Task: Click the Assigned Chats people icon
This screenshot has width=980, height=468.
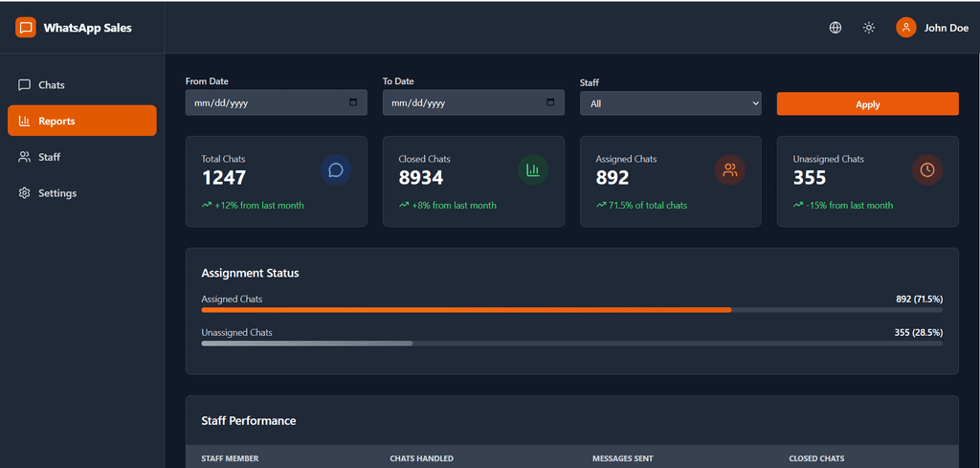Action: tap(730, 170)
